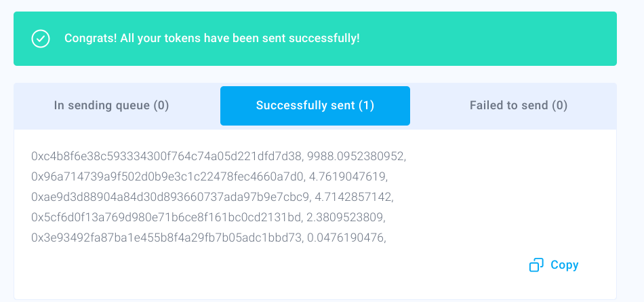
Task: Open the In sending queue tab
Action: [x=111, y=105]
